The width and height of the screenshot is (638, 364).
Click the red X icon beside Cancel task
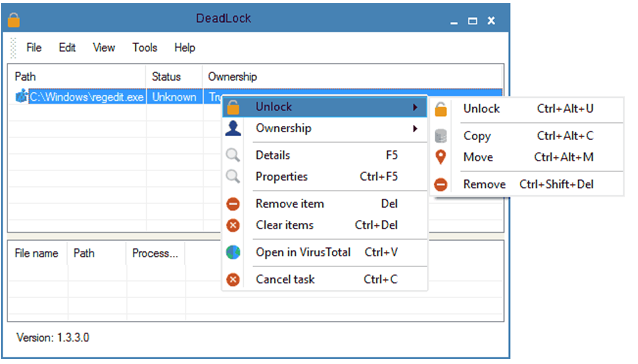233,280
